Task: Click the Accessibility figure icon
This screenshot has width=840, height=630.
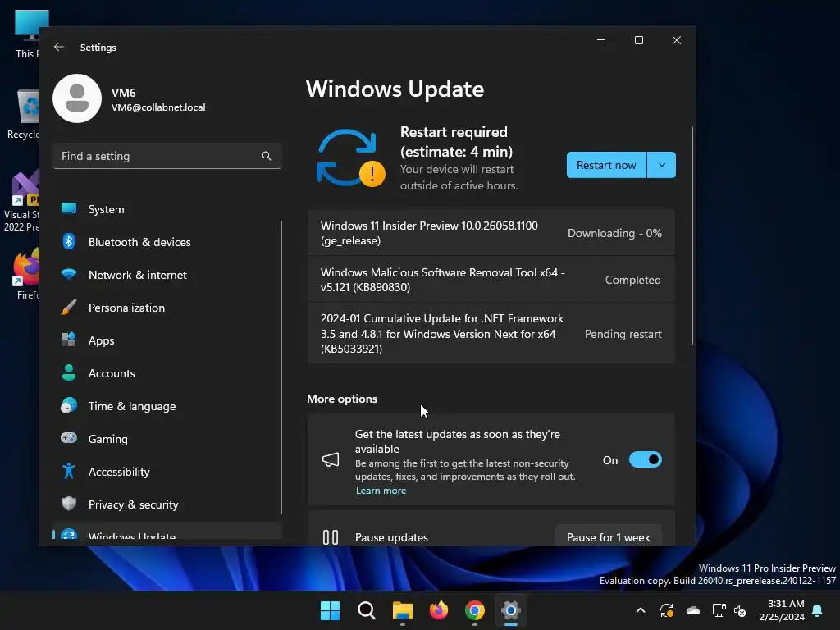Action: [x=69, y=471]
